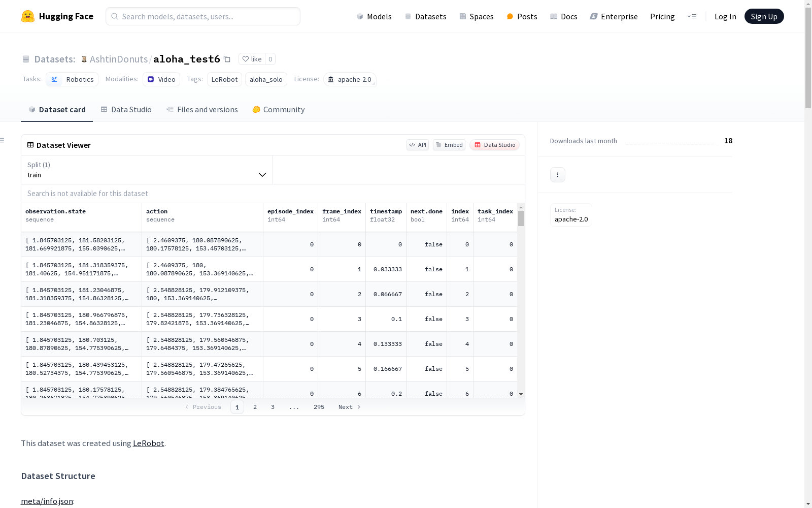Click the action column header
The image size is (812, 508).
tap(202, 217)
